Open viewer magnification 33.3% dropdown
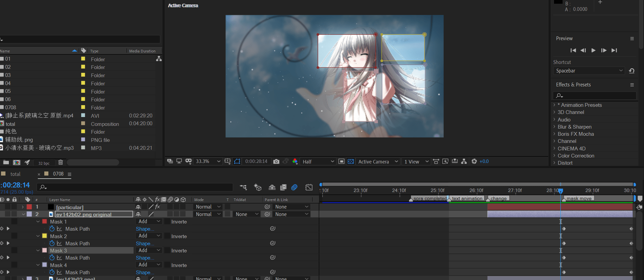 pos(208,161)
